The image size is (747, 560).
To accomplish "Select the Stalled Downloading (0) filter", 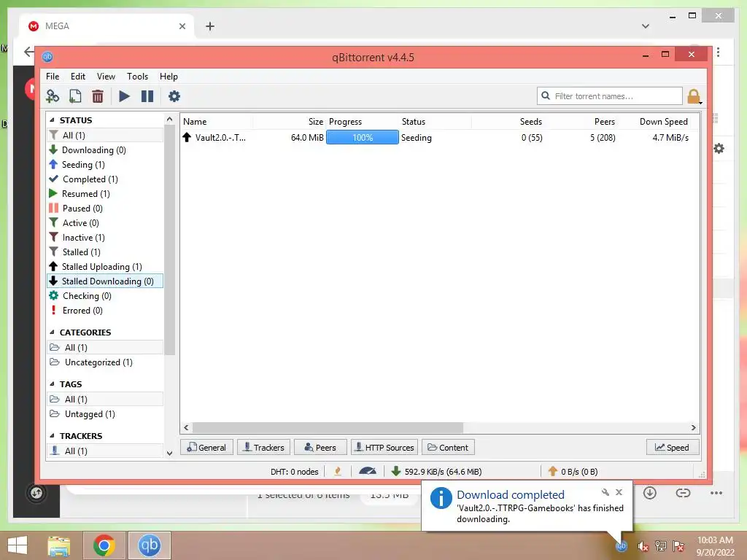I will coord(105,281).
